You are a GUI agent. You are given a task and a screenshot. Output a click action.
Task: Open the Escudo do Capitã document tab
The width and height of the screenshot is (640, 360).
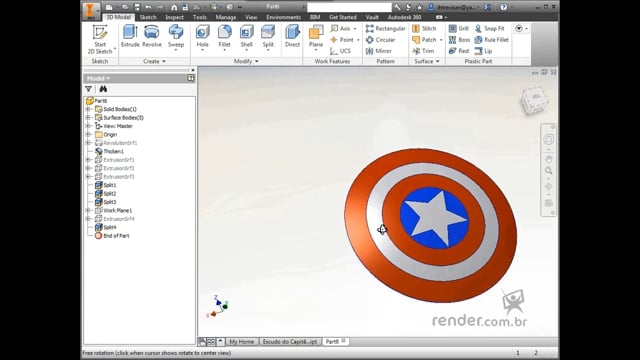pos(290,342)
